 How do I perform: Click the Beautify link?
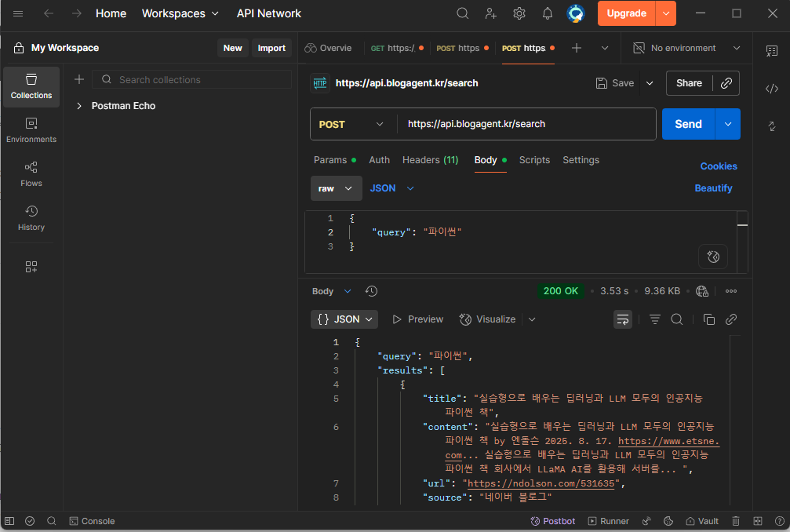tap(713, 188)
